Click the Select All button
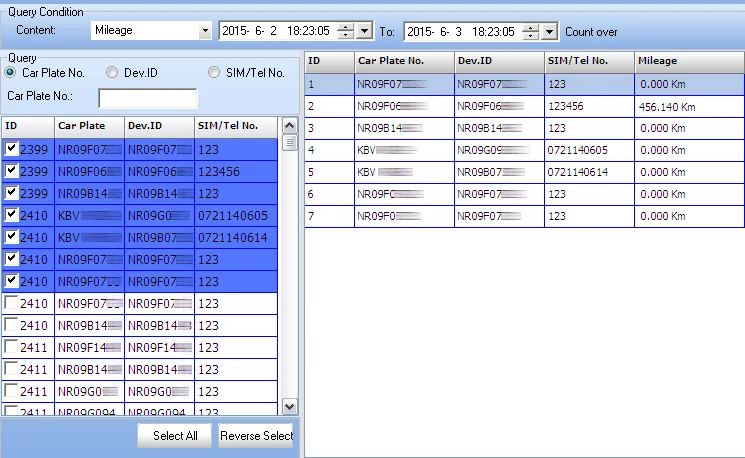Screen dimensions: 745x458 click(174, 435)
